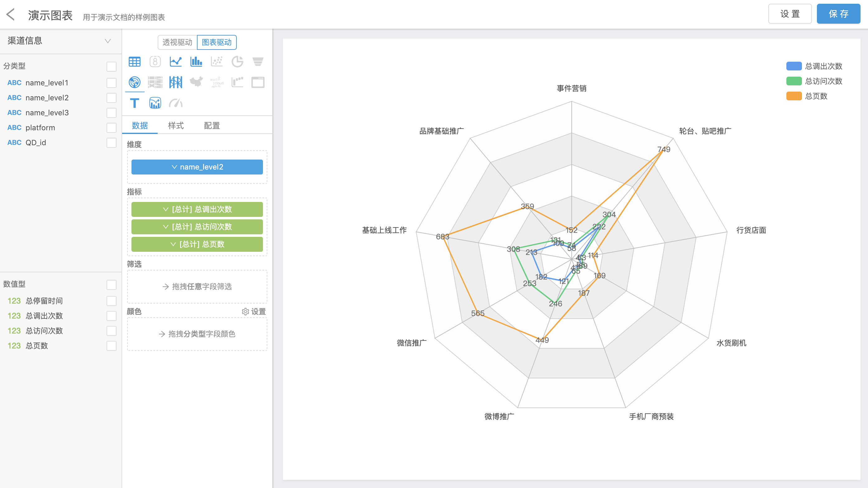Switch to the 样式 tab
The height and width of the screenshot is (488, 868).
point(175,126)
